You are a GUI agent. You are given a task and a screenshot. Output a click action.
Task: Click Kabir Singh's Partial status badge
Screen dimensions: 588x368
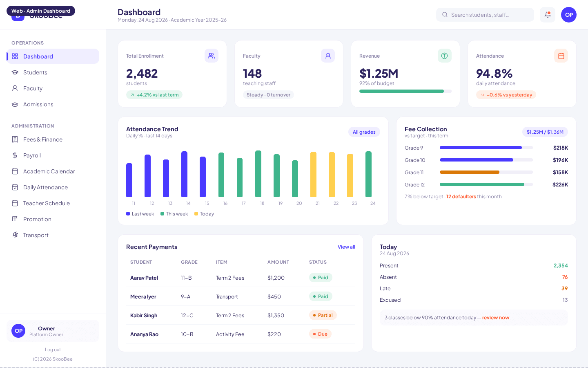click(x=323, y=315)
